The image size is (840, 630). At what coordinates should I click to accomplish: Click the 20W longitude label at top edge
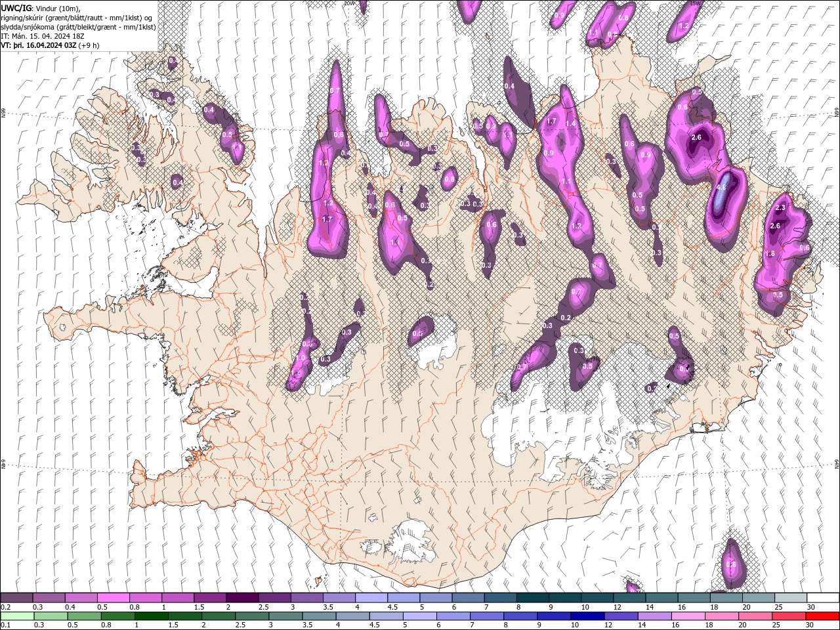(x=349, y=3)
